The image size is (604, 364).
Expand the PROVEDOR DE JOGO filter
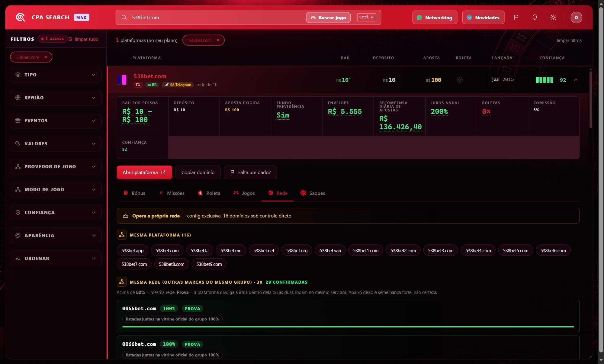[x=56, y=166]
